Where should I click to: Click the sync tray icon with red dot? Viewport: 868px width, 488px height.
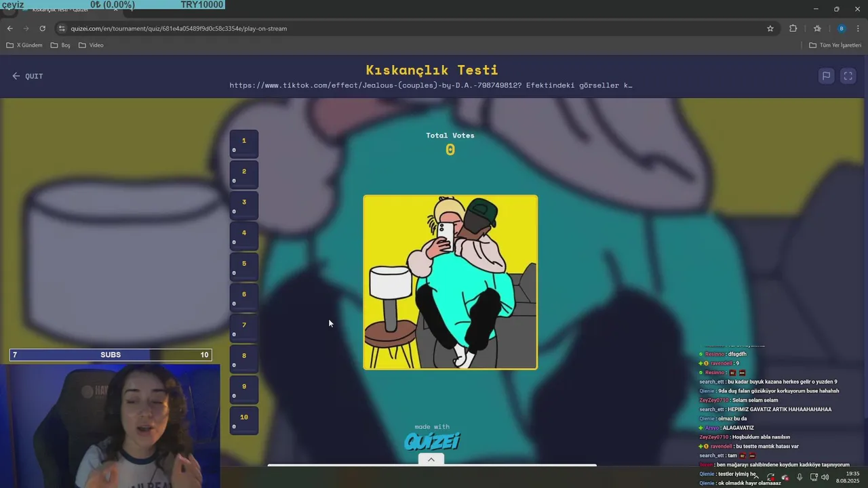point(771,477)
